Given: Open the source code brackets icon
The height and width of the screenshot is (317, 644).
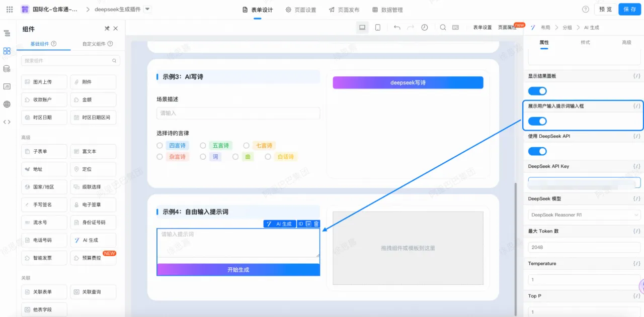Looking at the screenshot, I should click(7, 122).
